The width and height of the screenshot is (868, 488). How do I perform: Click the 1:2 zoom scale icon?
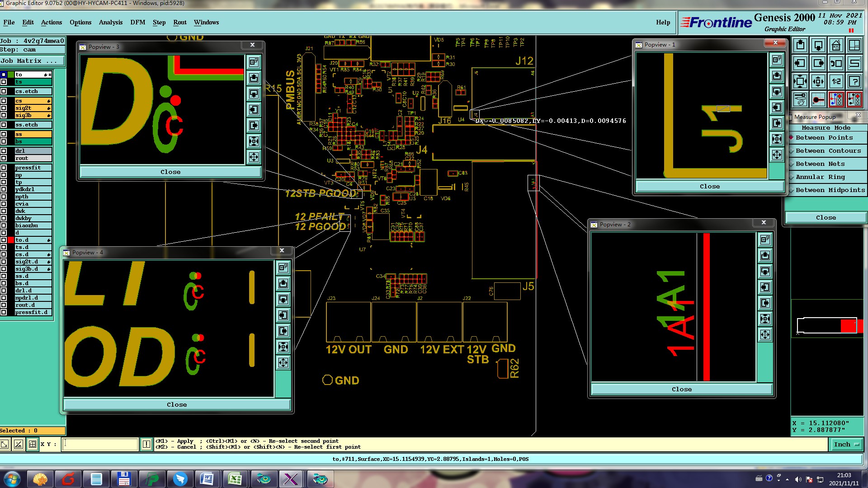(836, 81)
